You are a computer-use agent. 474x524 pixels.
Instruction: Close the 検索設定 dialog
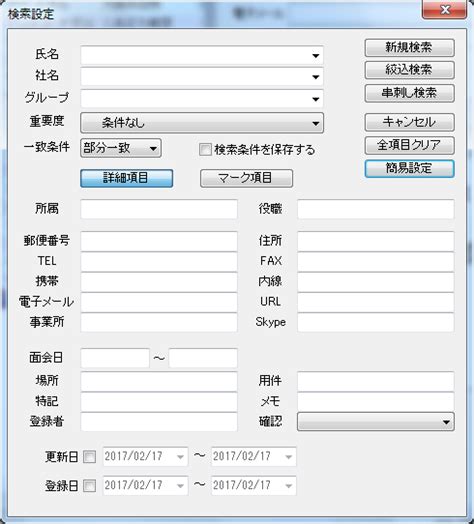coord(445,10)
